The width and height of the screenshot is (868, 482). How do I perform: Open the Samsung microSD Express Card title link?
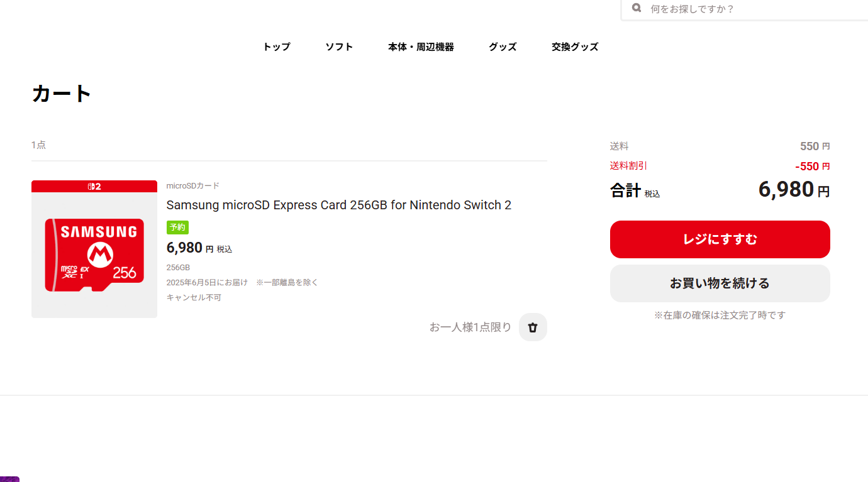pyautogui.click(x=338, y=205)
